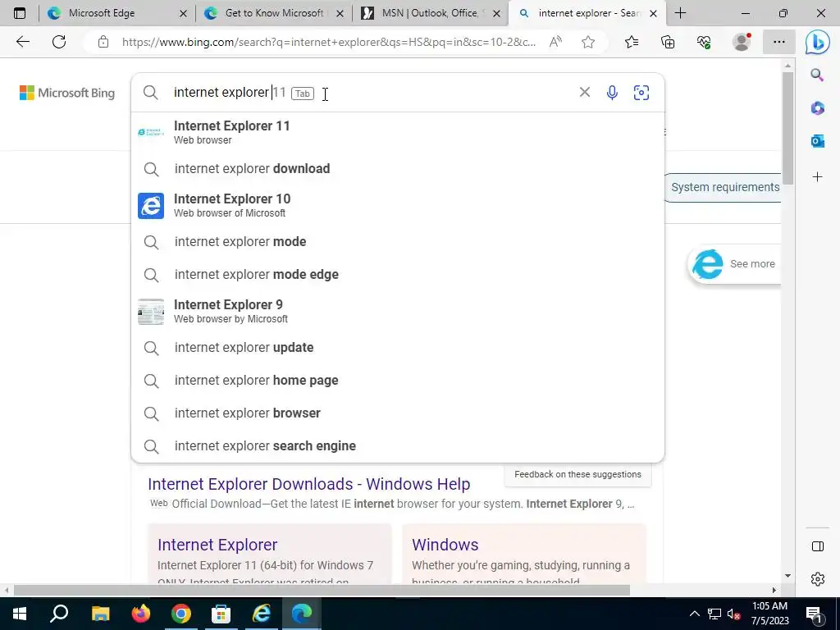Toggle the sidebar layout button

pyautogui.click(x=818, y=546)
